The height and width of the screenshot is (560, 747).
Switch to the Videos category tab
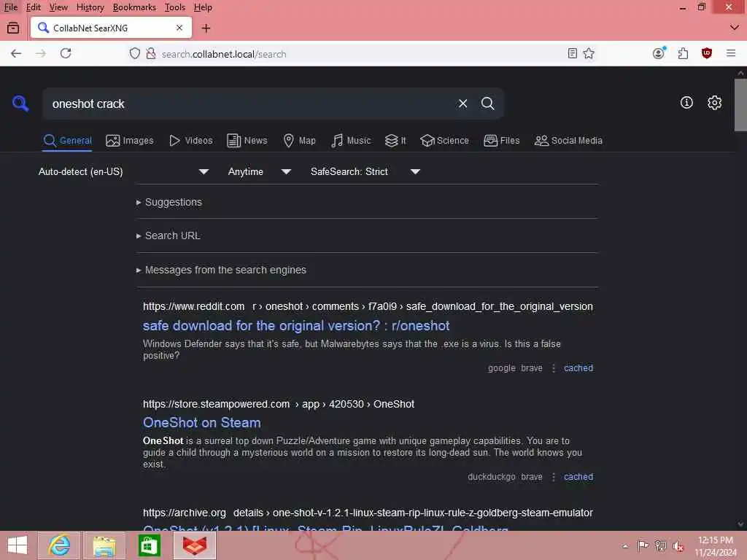pos(190,141)
